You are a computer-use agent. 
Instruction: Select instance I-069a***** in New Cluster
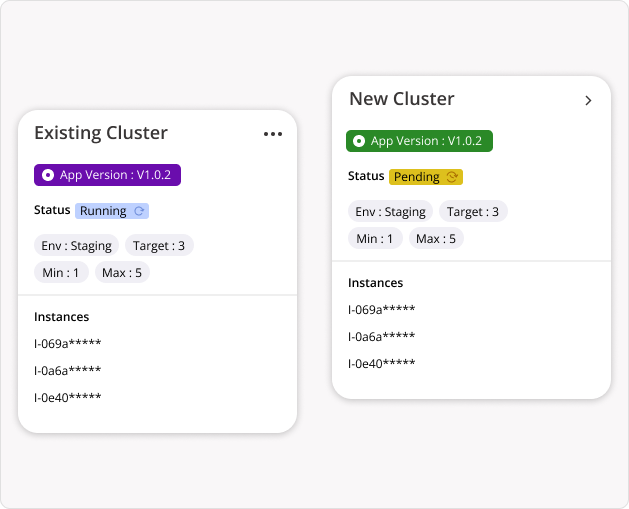(381, 310)
